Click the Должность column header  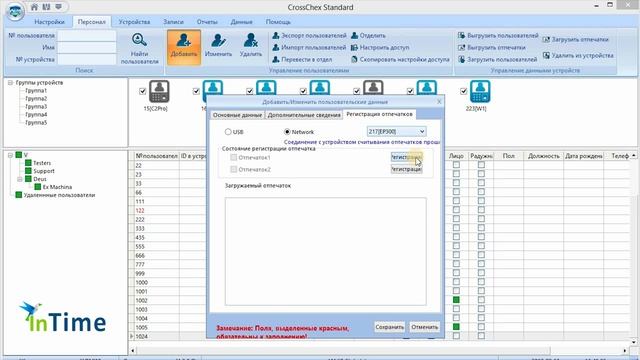pyautogui.click(x=543, y=156)
